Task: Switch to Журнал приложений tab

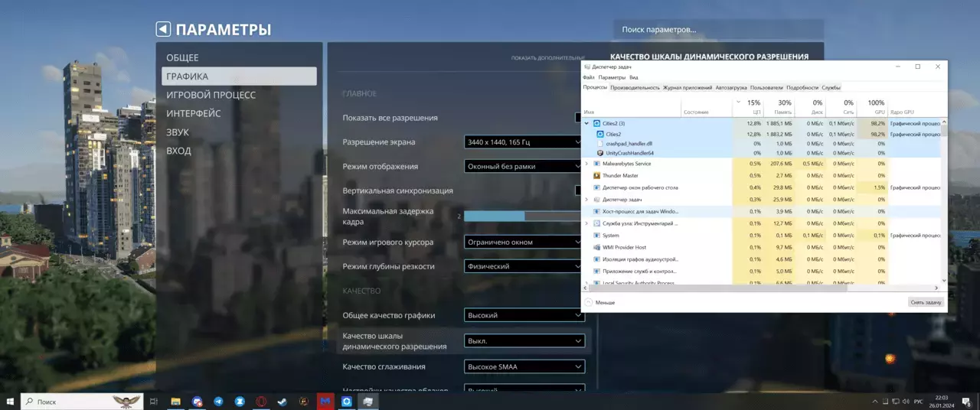Action: pyautogui.click(x=688, y=87)
